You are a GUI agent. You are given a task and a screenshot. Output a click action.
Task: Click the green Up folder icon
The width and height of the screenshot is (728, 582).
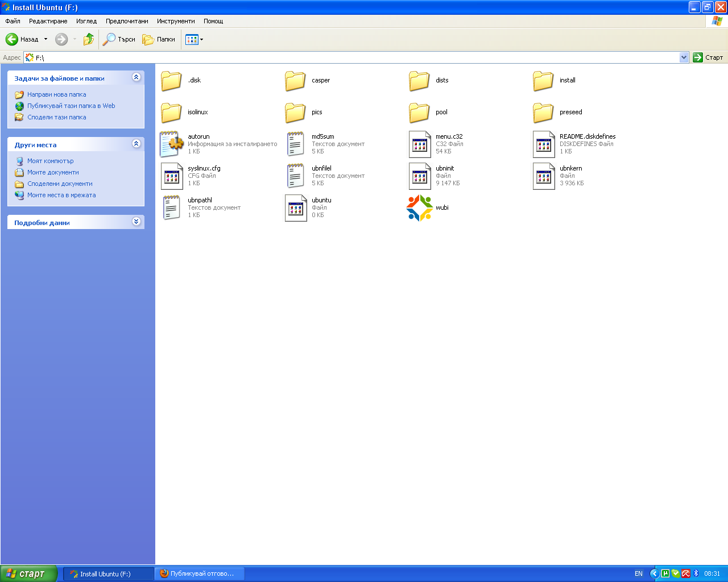pos(88,39)
